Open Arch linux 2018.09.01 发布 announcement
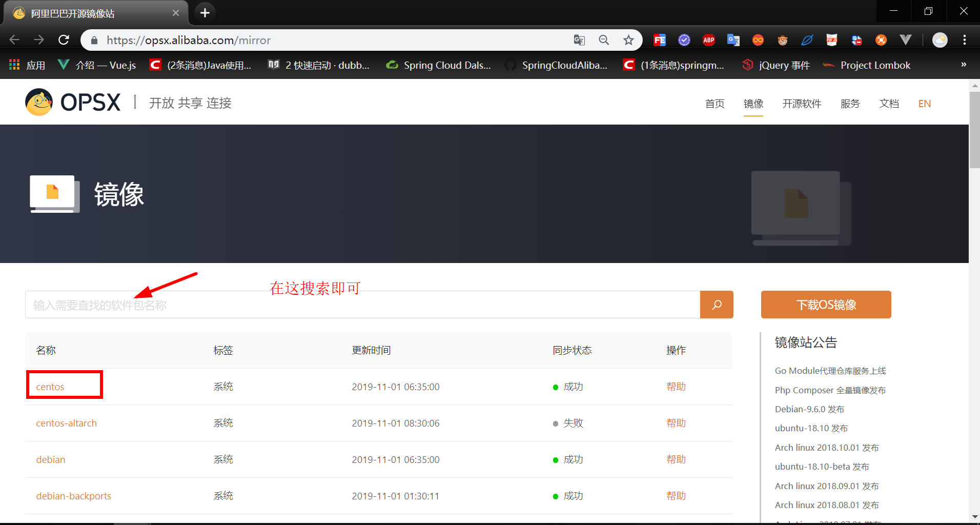980x525 pixels. tap(827, 486)
